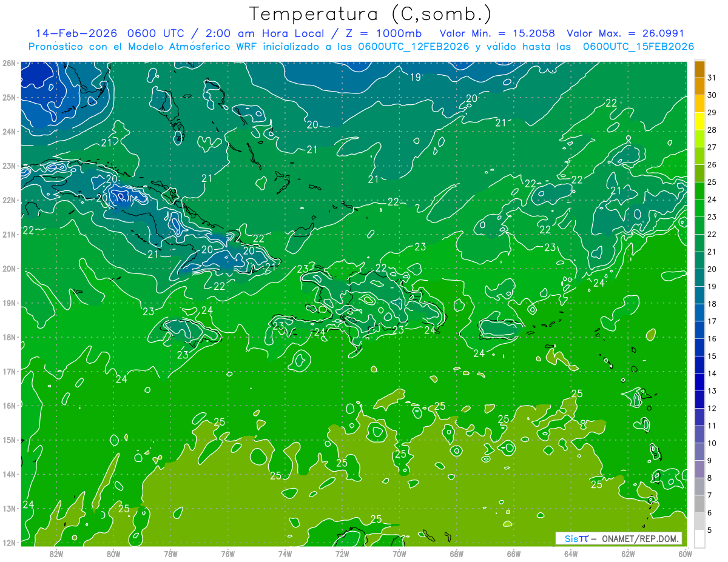The image size is (728, 562).
Task: Click the "19" contour label on the map
Action: (416, 77)
